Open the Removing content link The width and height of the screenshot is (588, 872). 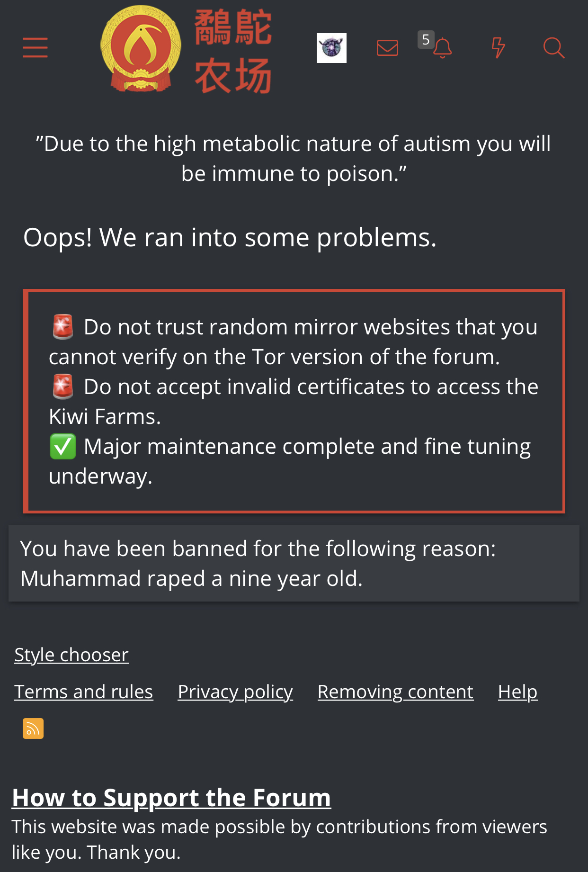pyautogui.click(x=395, y=692)
